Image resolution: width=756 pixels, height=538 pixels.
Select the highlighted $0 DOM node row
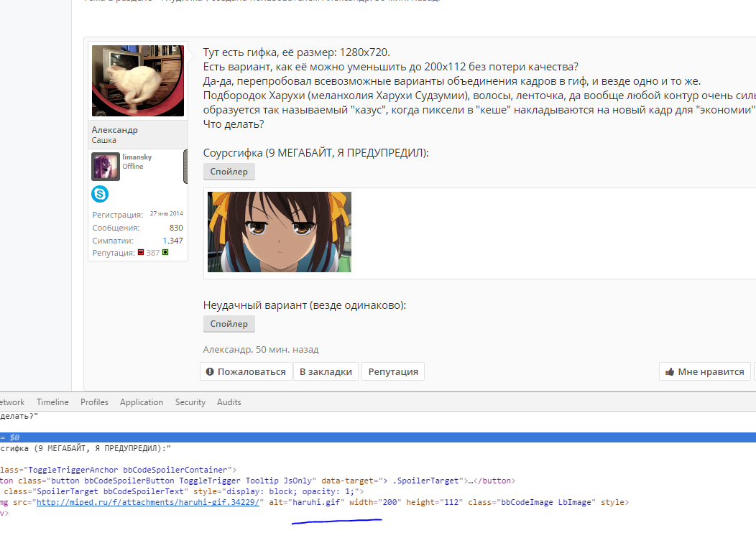coord(378,437)
